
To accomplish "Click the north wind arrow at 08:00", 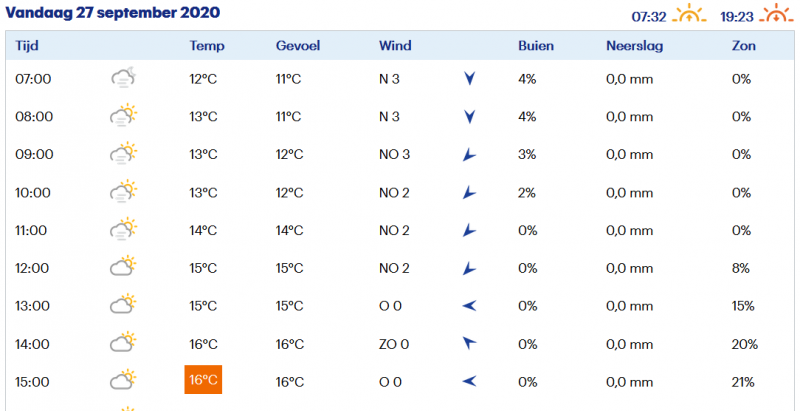I will click(469, 117).
